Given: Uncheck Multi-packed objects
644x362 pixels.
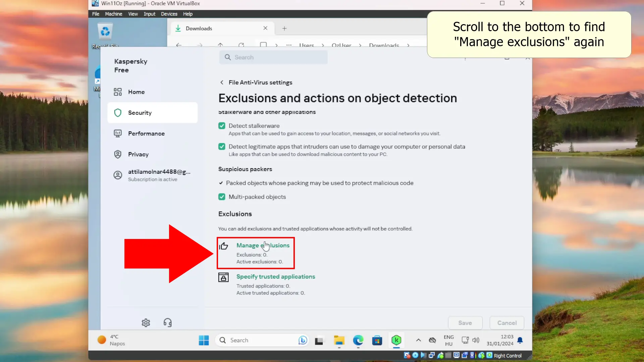Looking at the screenshot, I should tap(222, 197).
